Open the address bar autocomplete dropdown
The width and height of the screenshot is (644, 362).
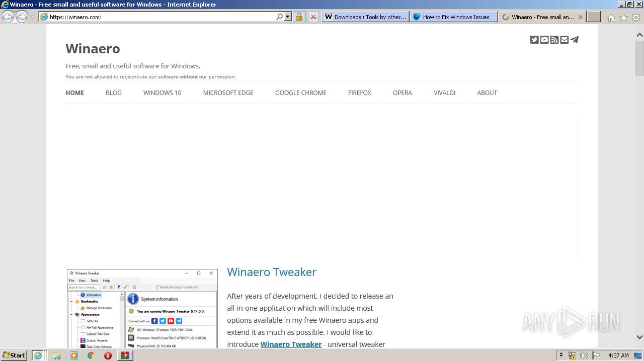click(x=288, y=17)
